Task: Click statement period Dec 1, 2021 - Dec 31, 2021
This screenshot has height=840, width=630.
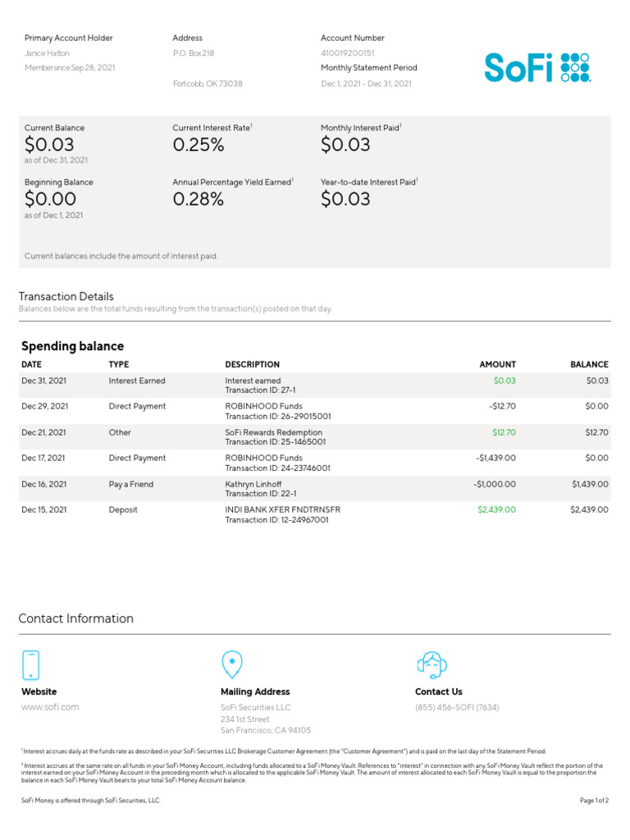Action: [x=367, y=84]
